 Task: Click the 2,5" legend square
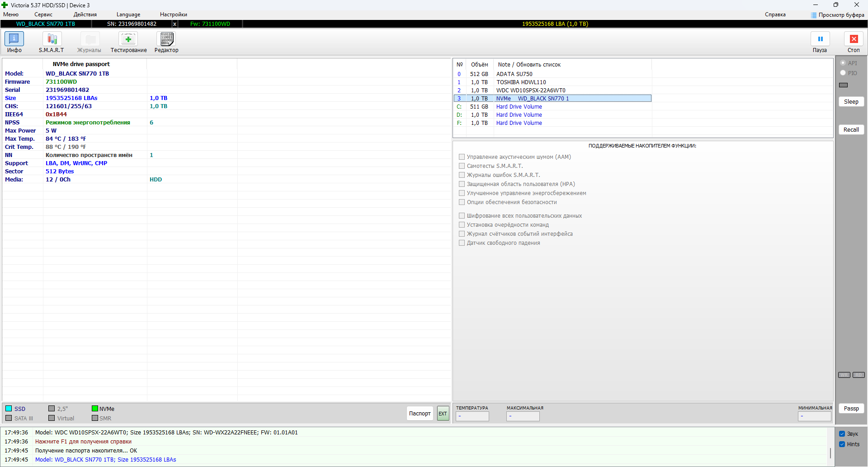(x=52, y=409)
